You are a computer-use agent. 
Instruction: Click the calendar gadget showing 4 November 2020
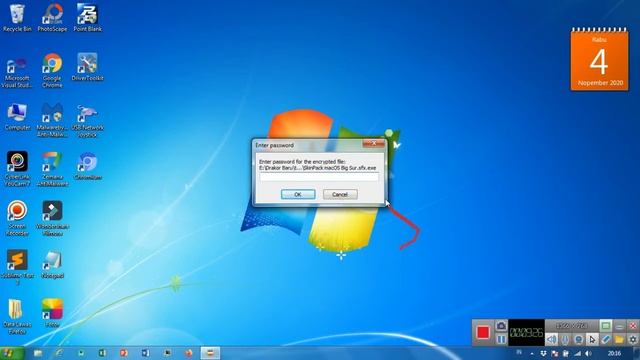coord(599,60)
